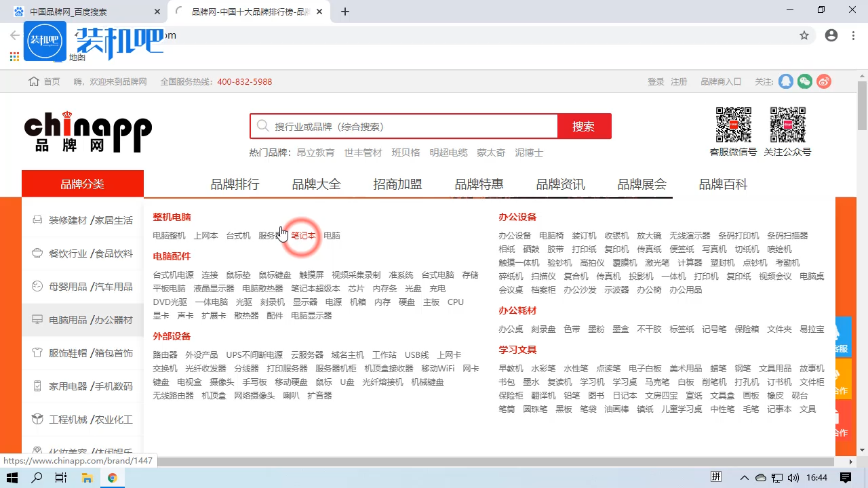Open the browser profile account menu
The height and width of the screenshot is (488, 868).
[x=831, y=35]
